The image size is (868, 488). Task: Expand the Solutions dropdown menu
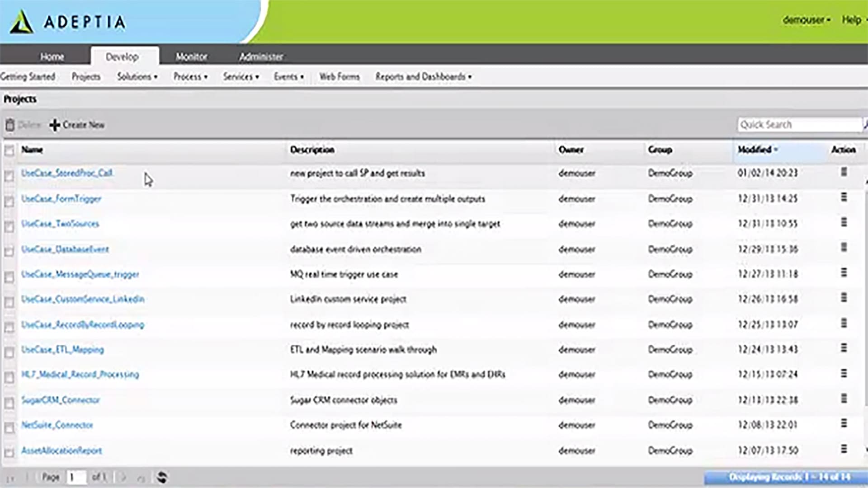point(137,77)
